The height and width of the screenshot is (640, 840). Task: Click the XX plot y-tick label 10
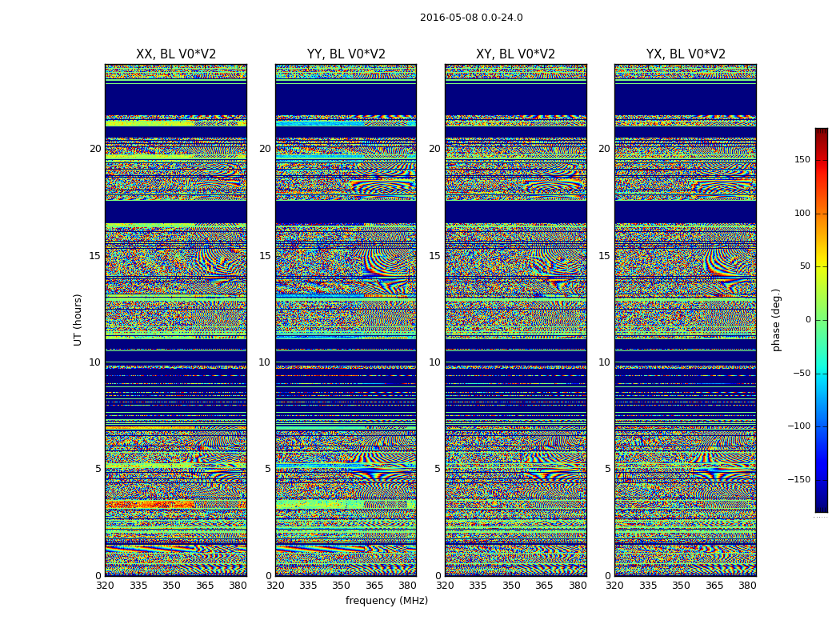click(95, 362)
